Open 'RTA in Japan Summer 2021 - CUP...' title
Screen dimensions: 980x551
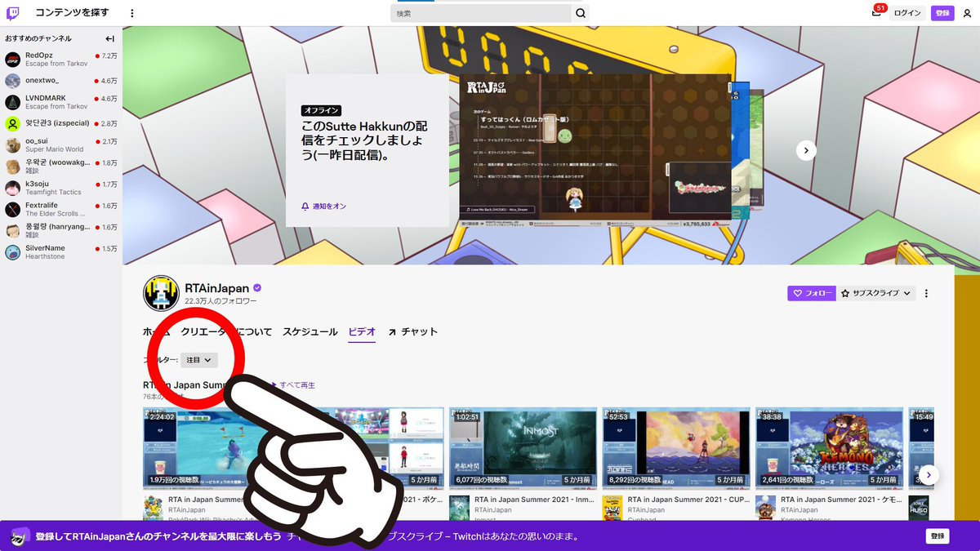pyautogui.click(x=687, y=500)
